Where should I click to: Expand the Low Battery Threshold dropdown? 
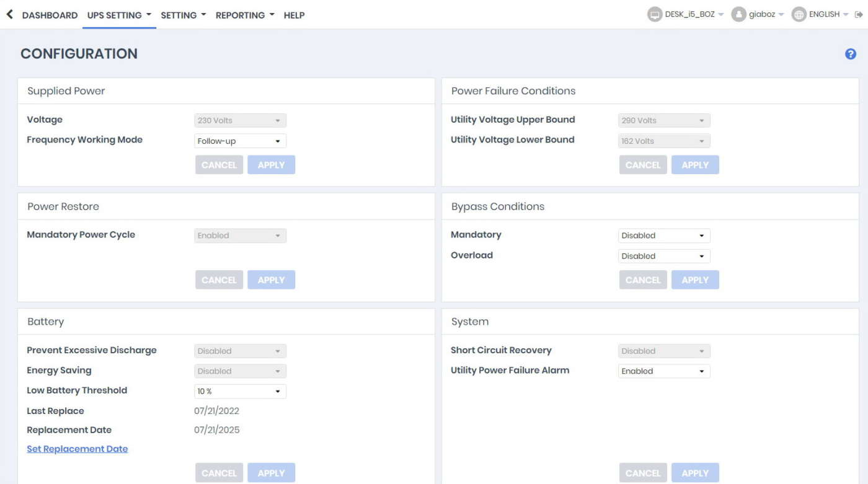(x=240, y=391)
